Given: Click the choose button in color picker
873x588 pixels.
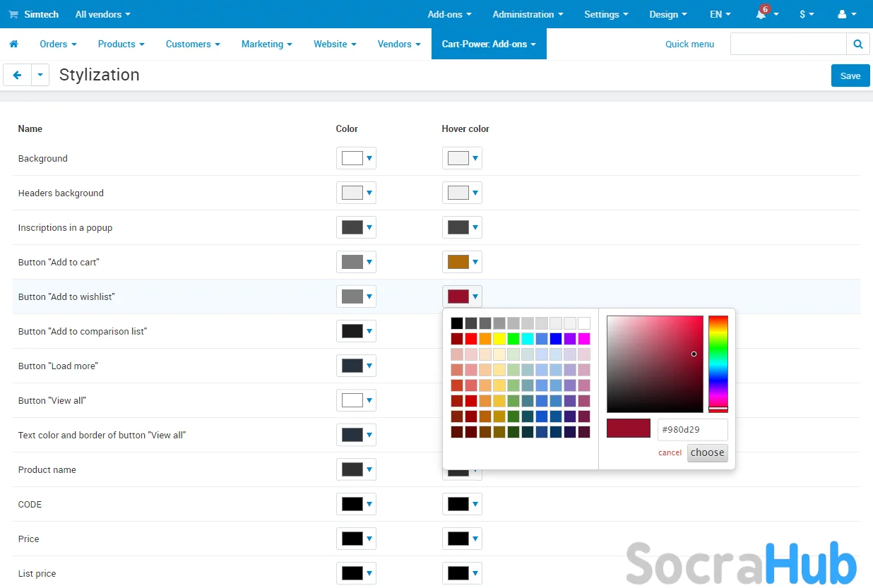Looking at the screenshot, I should pyautogui.click(x=707, y=452).
